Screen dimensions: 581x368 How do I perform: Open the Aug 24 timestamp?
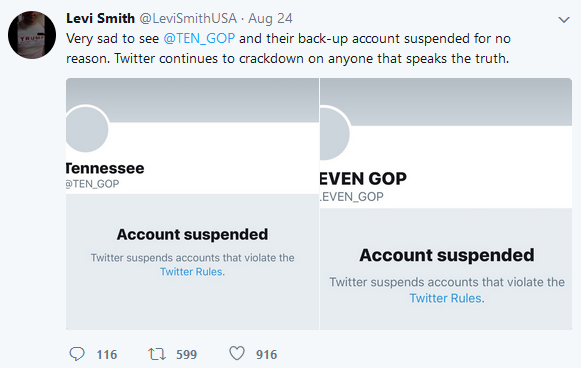(270, 18)
